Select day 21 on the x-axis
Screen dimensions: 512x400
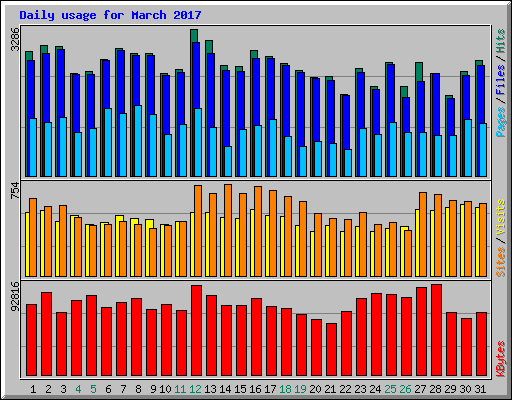(330, 389)
